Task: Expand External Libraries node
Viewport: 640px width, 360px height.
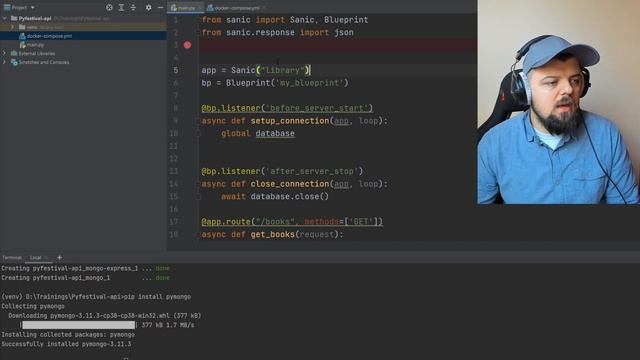Action: click(x=4, y=53)
